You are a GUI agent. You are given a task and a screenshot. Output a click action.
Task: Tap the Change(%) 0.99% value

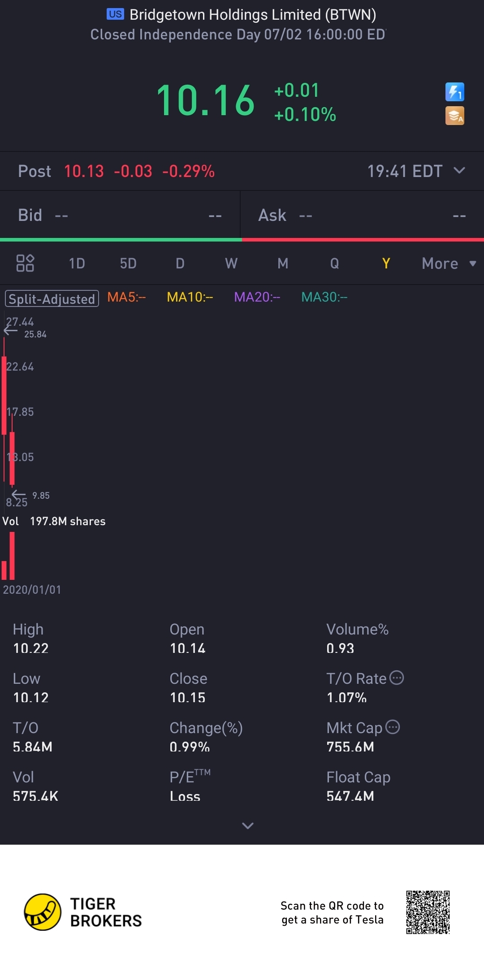[x=190, y=747]
